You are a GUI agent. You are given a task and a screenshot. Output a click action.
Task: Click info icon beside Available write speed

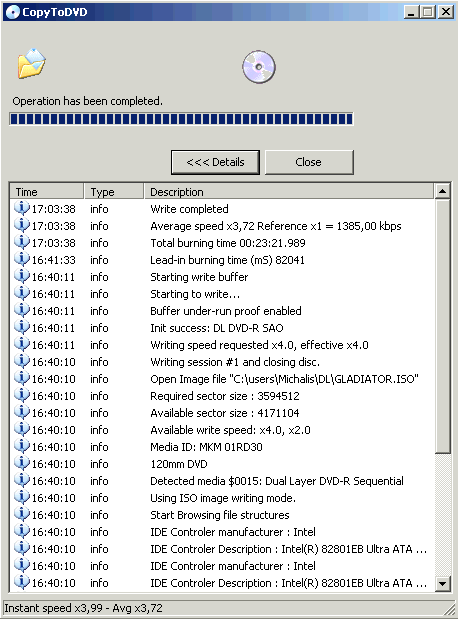click(x=21, y=429)
